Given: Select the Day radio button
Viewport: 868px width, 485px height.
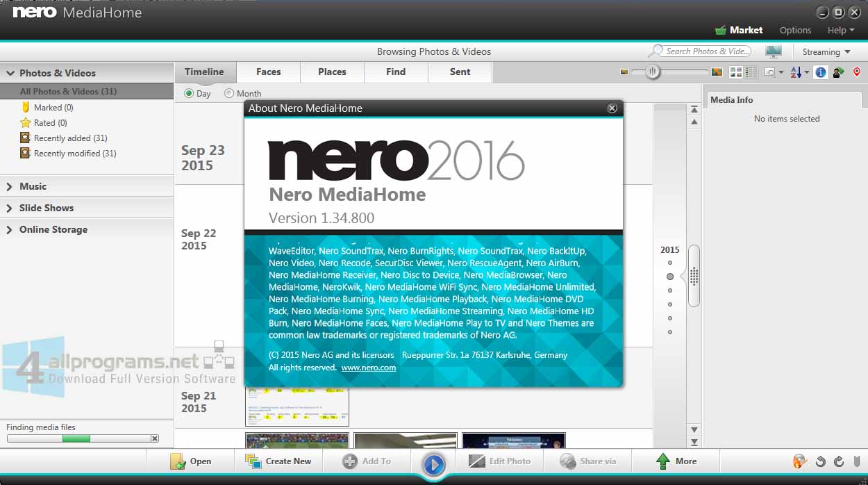Looking at the screenshot, I should coord(189,93).
